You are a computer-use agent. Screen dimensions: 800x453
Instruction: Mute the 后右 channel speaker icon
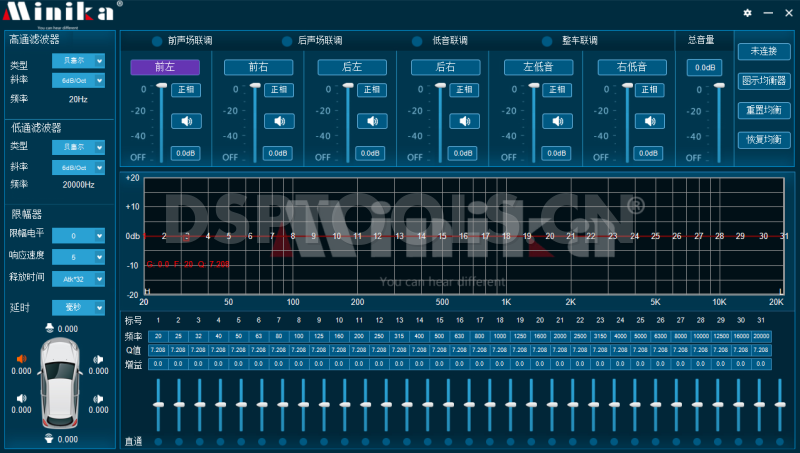pyautogui.click(x=464, y=121)
